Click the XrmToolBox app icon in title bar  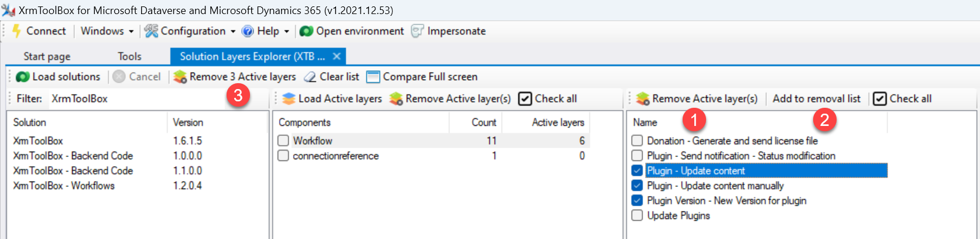coord(9,11)
